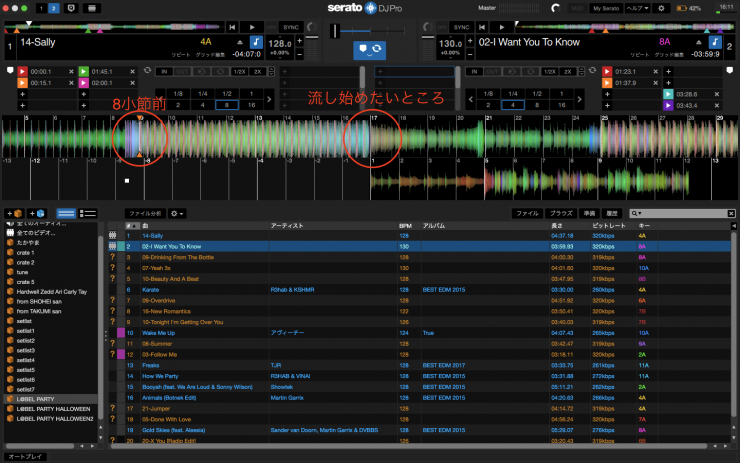Toggle SYNC on deck 1
This screenshot has height=463, width=740.
(x=291, y=27)
